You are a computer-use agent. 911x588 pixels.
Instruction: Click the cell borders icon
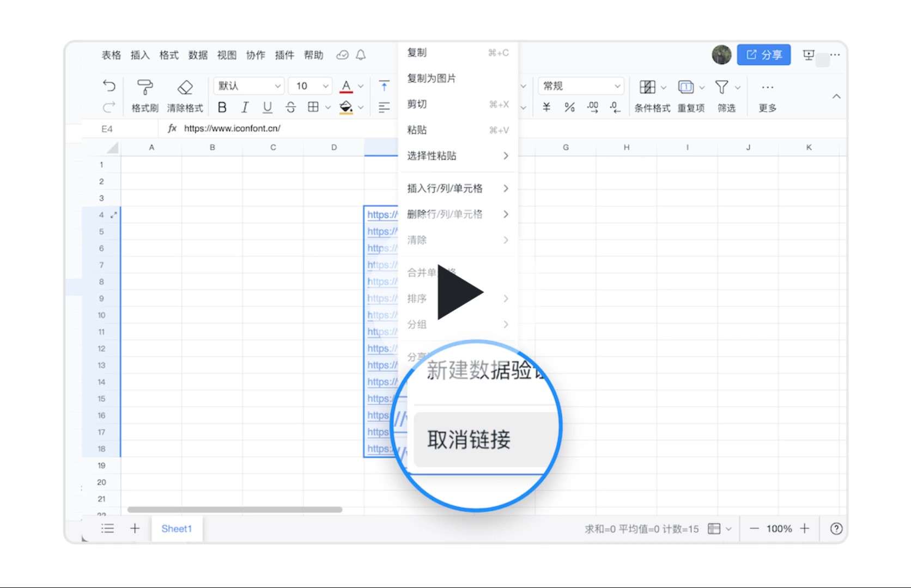(x=313, y=107)
